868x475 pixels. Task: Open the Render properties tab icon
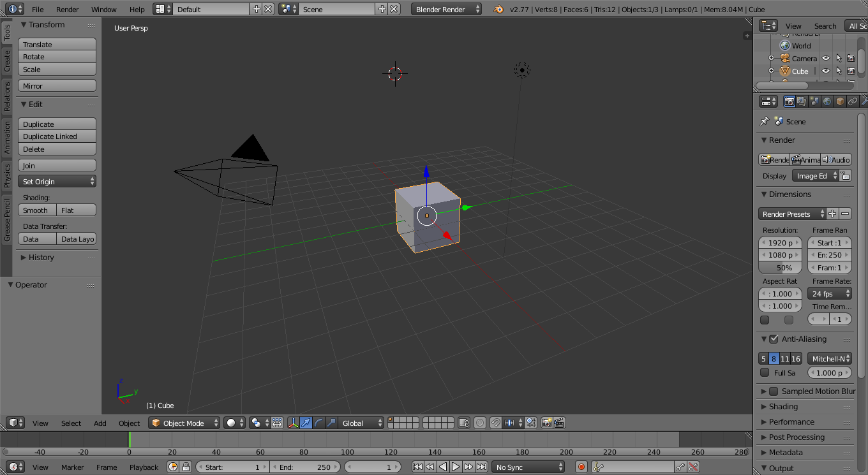point(789,101)
